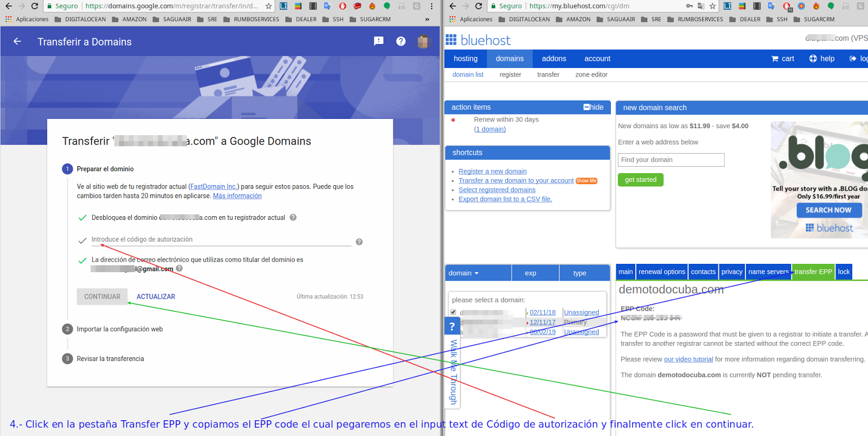This screenshot has width=868, height=436.
Task: Open feedback icon in Google Domains header
Action: pyautogui.click(x=379, y=41)
